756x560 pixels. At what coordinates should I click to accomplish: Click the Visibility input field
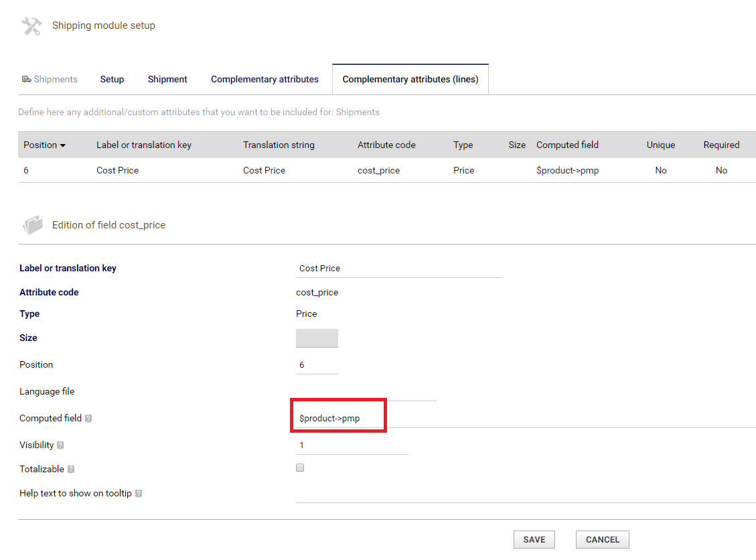pyautogui.click(x=352, y=445)
